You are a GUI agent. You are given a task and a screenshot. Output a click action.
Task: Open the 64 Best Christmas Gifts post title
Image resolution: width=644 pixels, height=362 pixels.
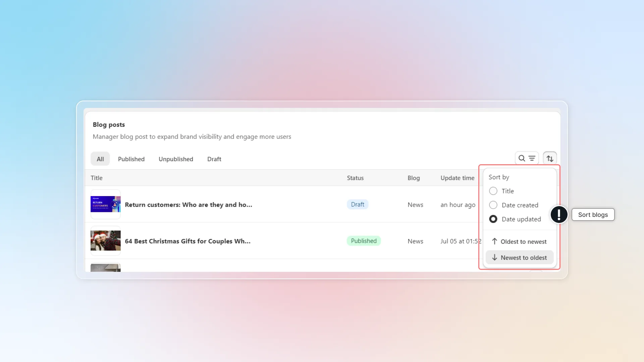click(187, 241)
